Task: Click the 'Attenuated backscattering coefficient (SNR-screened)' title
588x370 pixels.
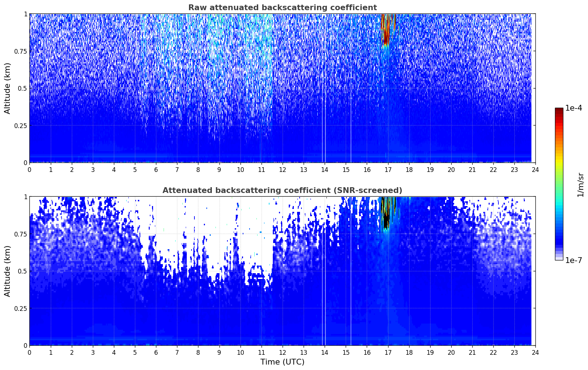Action: pos(282,190)
